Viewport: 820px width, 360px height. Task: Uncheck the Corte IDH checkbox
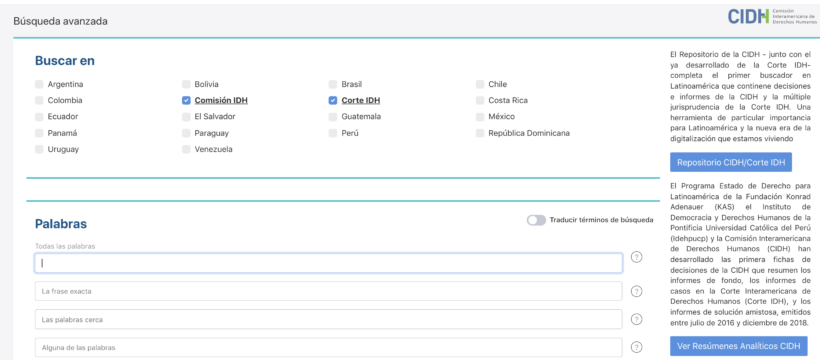pos(333,100)
